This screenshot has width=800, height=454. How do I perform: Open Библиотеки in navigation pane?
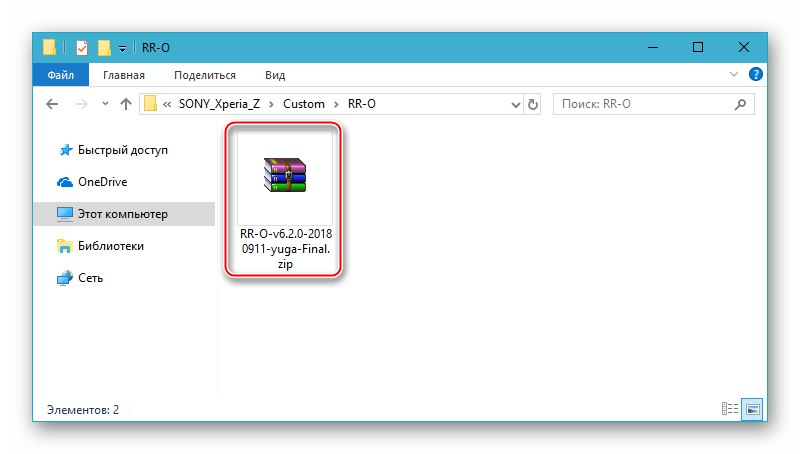point(101,246)
